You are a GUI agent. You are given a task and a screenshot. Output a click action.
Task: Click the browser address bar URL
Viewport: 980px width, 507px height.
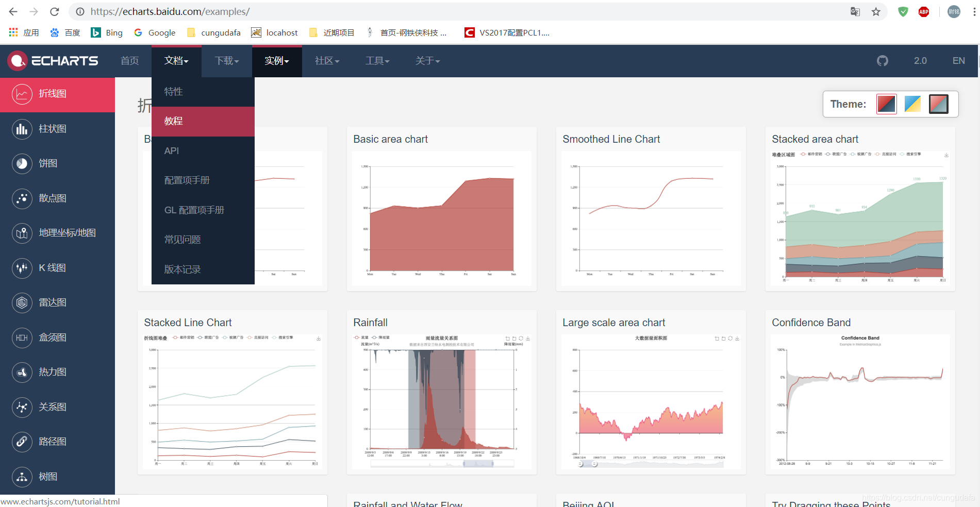[x=170, y=11]
